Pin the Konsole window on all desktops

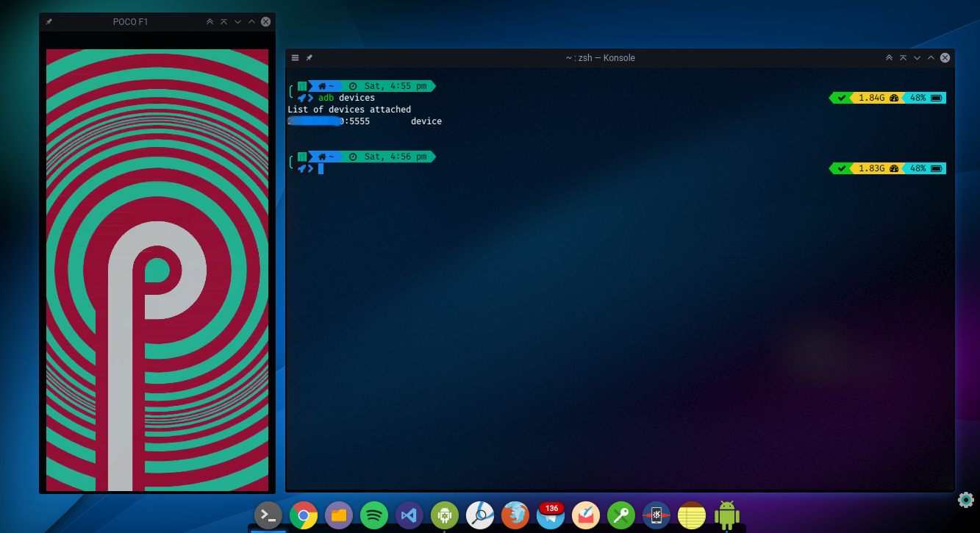(x=310, y=58)
